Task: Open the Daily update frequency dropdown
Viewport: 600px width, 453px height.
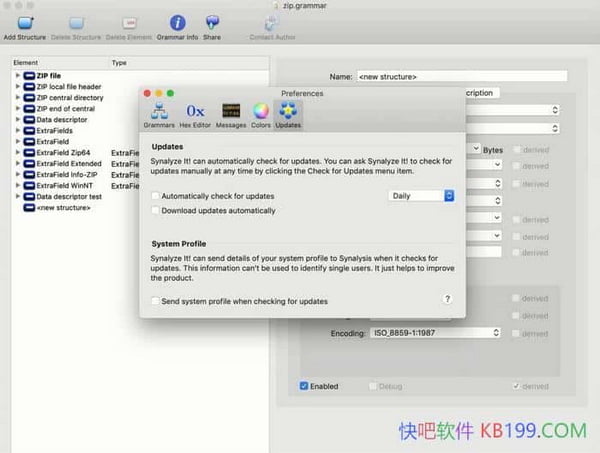Action: pyautogui.click(x=421, y=196)
